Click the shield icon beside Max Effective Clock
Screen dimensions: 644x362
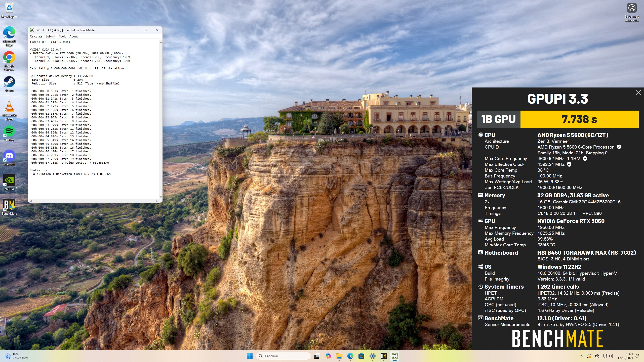tap(569, 164)
